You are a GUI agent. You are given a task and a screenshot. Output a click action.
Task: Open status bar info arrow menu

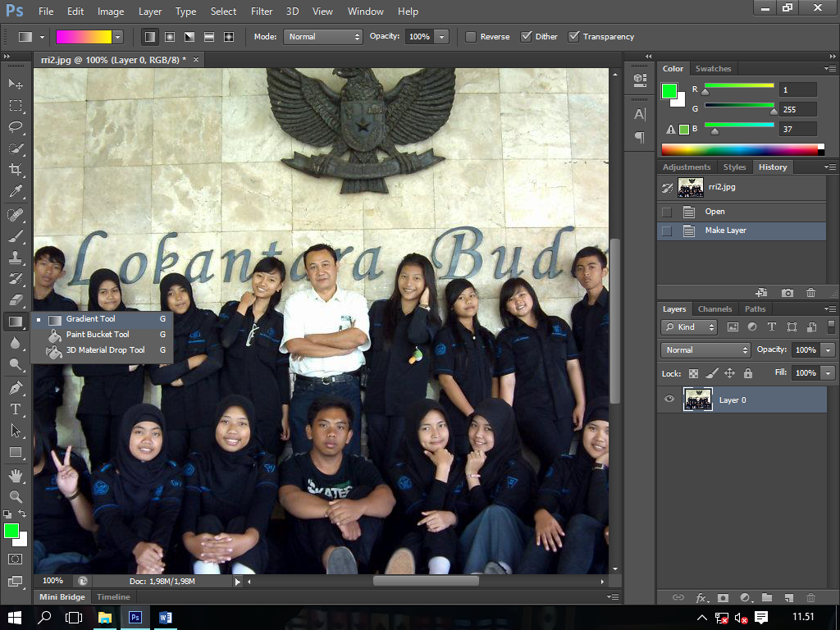[237, 582]
